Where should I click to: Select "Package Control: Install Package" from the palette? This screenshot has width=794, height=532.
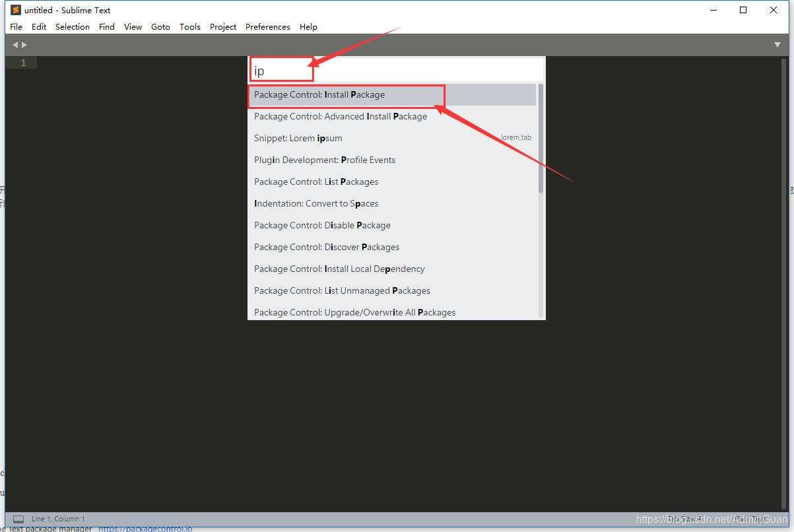coord(319,94)
